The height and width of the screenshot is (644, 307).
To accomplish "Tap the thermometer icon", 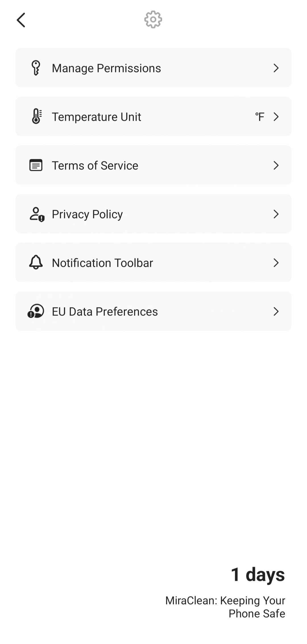I will coord(36,116).
